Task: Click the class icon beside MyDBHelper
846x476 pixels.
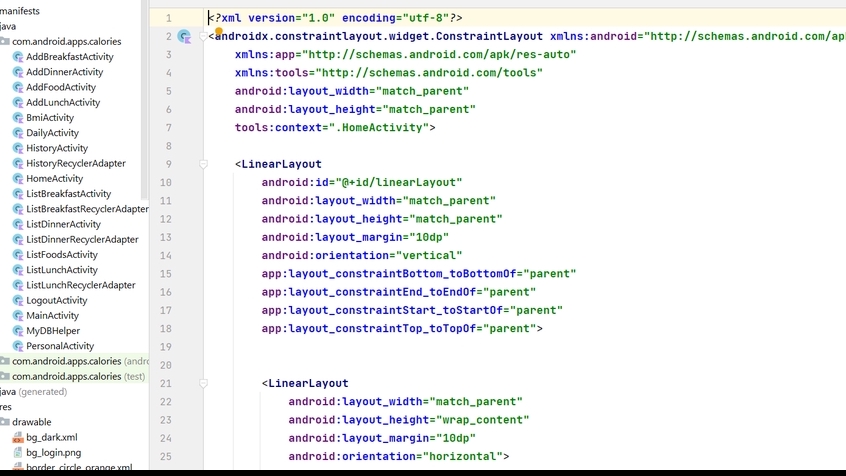Action: click(18, 331)
